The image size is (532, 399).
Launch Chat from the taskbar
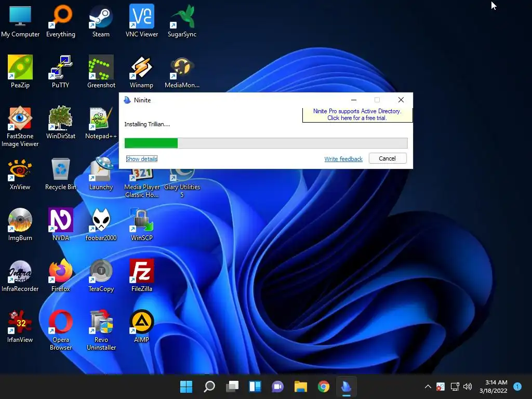tap(277, 387)
